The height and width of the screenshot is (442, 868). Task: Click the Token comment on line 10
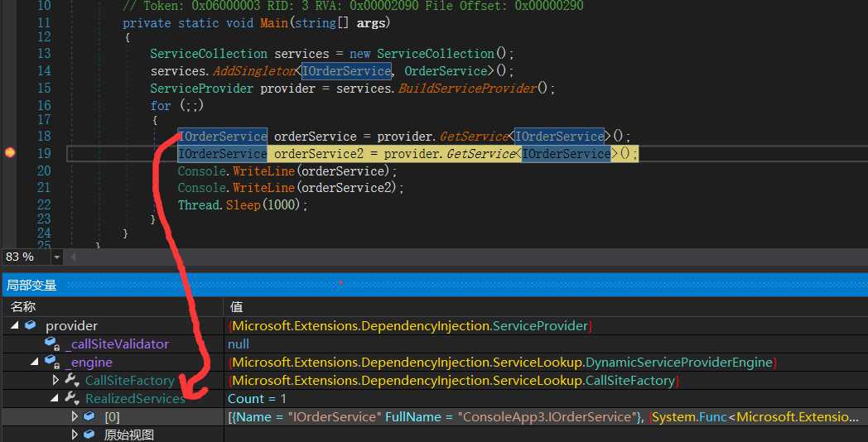353,6
